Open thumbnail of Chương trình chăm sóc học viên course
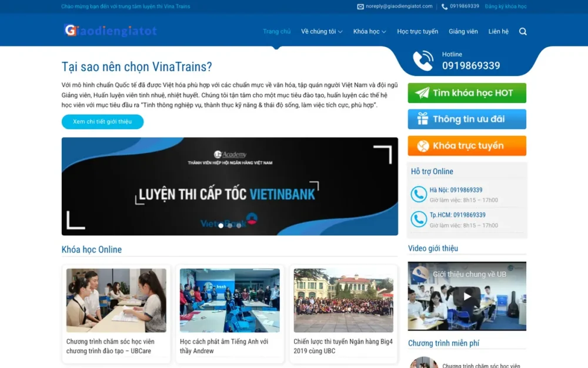The image size is (588, 368). 116,300
